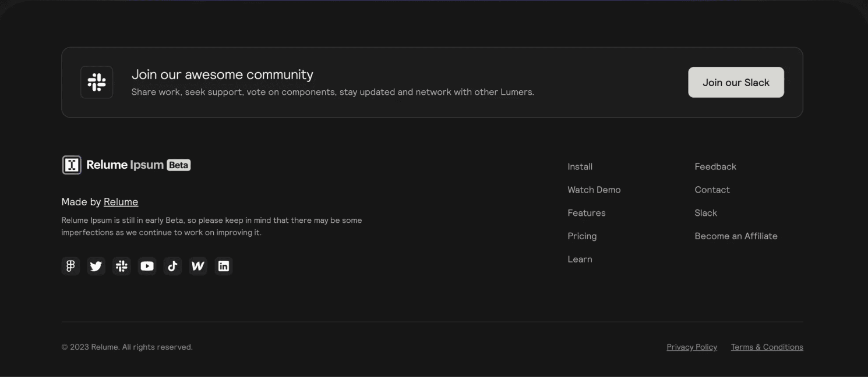Click the Join our awesome community heading
This screenshot has width=868, height=377.
(222, 74)
